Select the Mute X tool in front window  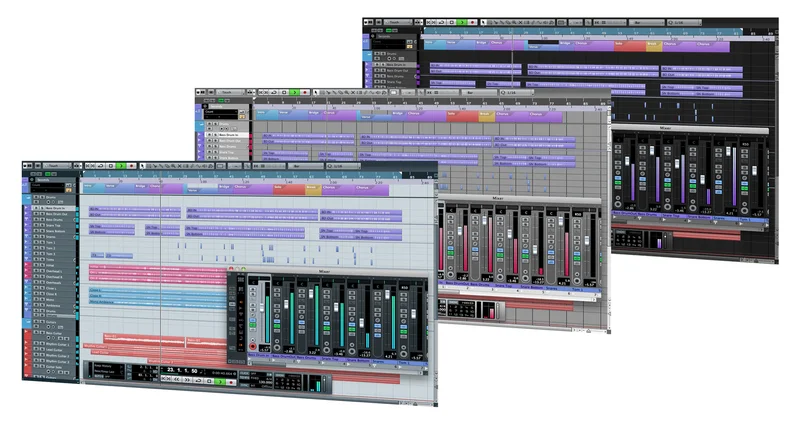(x=180, y=166)
